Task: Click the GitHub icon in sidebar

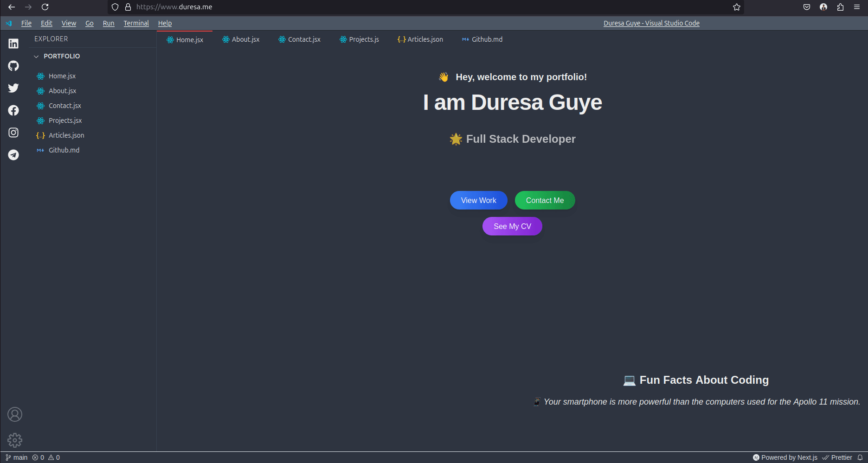Action: coord(13,66)
